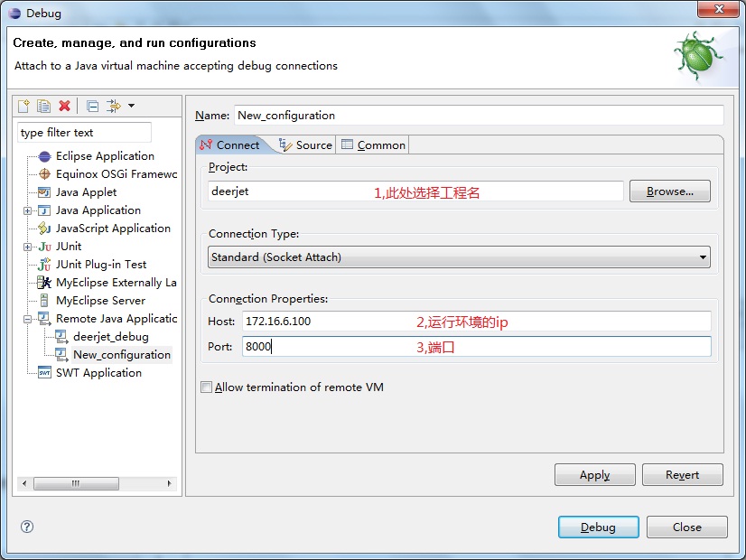This screenshot has height=560, width=746.
Task: Select the Equinox OSGi Framework icon
Action: 44,174
